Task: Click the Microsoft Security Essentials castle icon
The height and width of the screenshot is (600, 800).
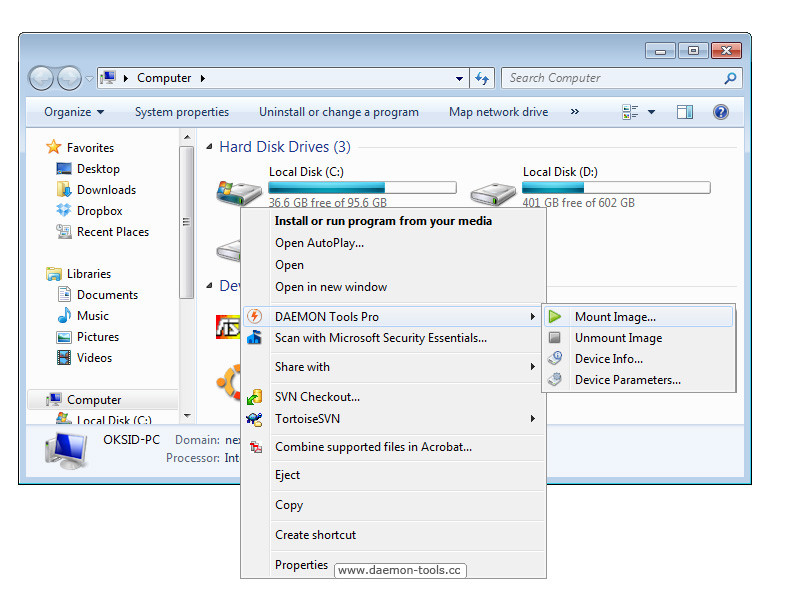Action: click(254, 337)
